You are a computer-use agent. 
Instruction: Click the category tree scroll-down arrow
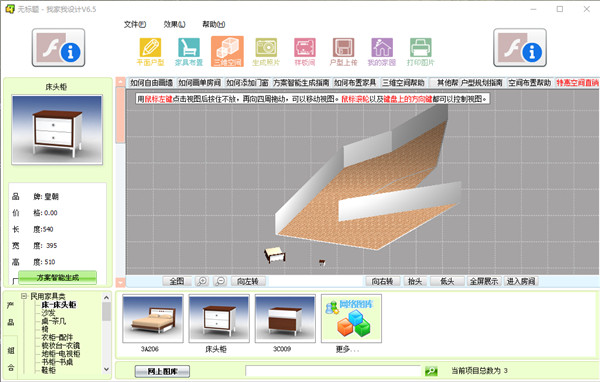tap(106, 369)
